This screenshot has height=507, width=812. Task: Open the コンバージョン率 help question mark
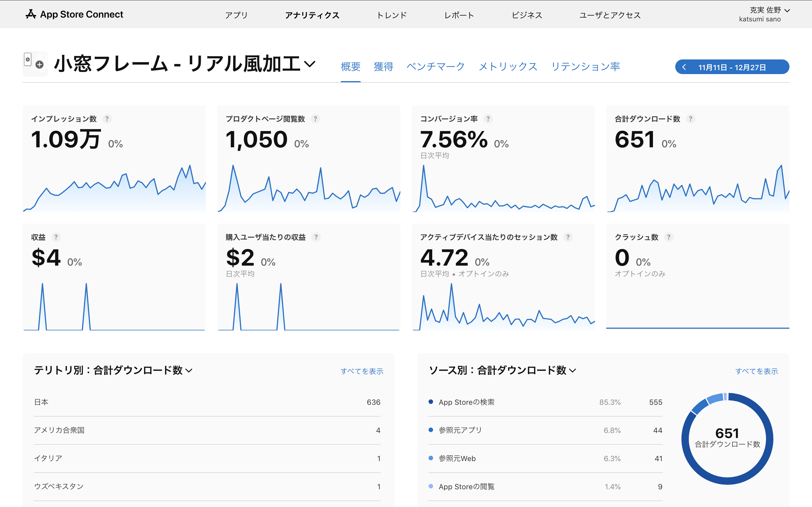(x=488, y=119)
